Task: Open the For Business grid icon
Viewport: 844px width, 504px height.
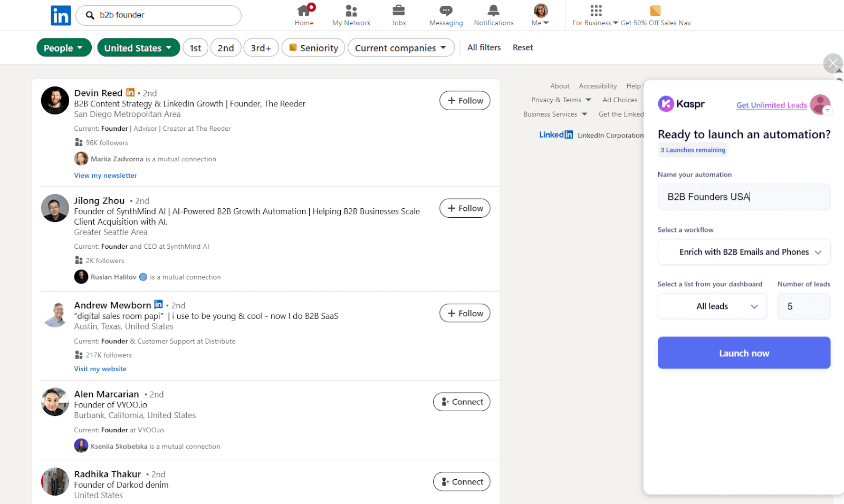Action: (596, 11)
